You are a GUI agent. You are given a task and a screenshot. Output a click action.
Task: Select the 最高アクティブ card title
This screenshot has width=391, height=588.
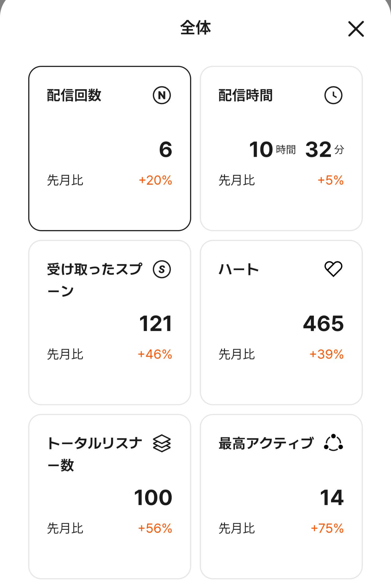point(266,443)
